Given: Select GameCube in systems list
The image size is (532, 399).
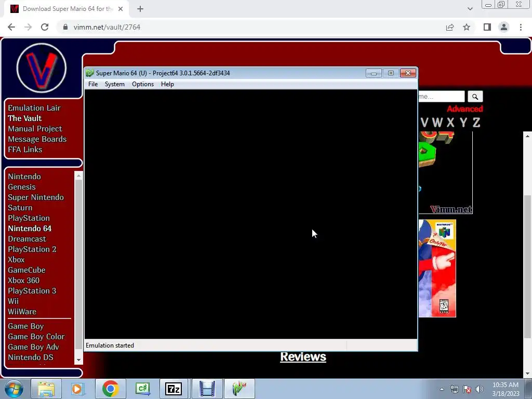Looking at the screenshot, I should (26, 270).
